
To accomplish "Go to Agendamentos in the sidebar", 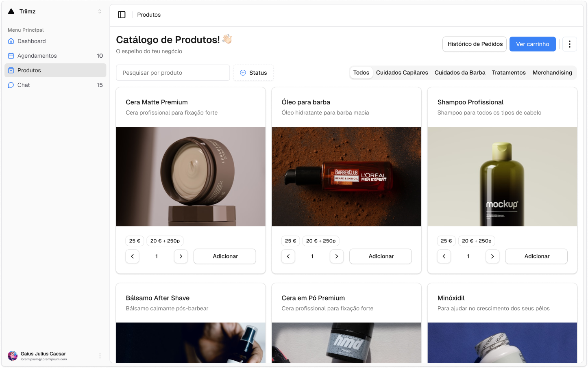I will (x=37, y=56).
